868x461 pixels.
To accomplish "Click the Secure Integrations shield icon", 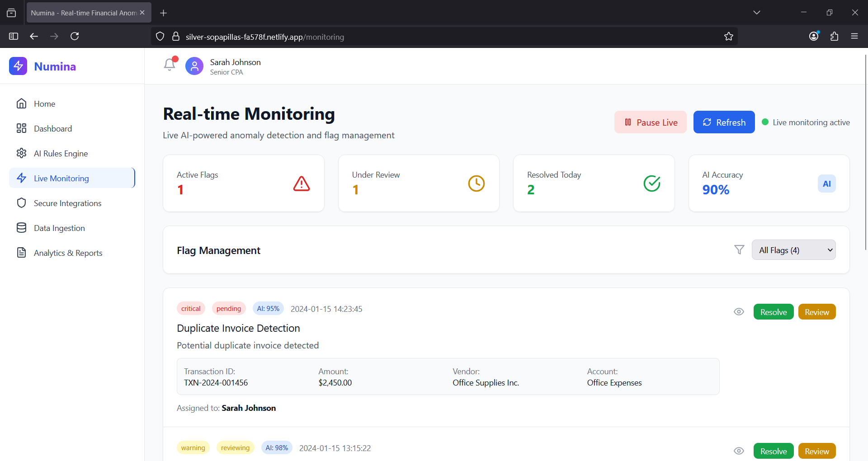I will click(x=21, y=203).
